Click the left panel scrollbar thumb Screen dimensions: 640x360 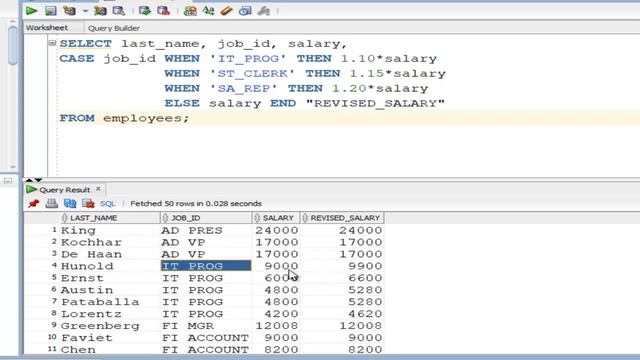click(x=13, y=45)
